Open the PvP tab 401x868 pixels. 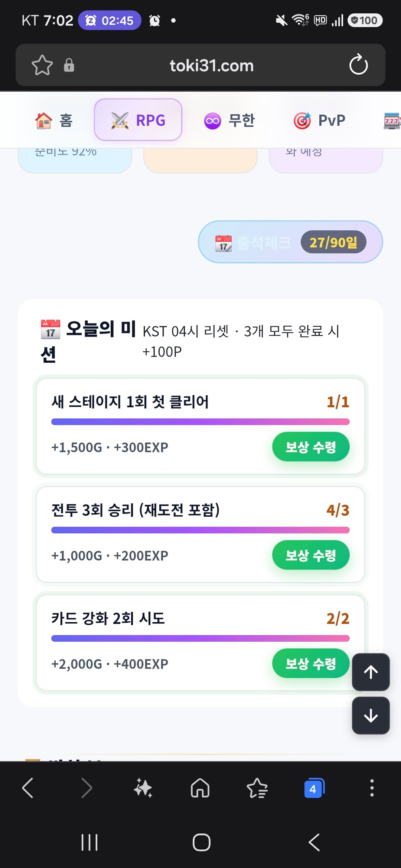click(x=319, y=120)
